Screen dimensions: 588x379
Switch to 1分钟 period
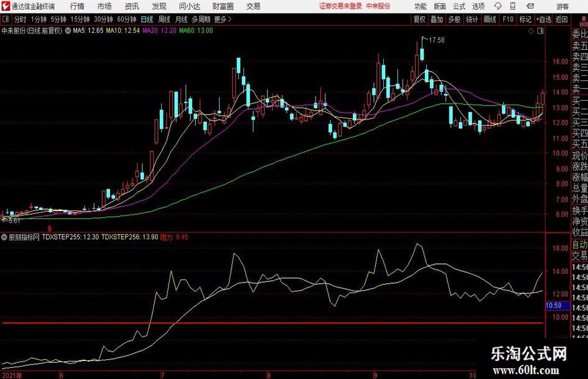pos(39,19)
